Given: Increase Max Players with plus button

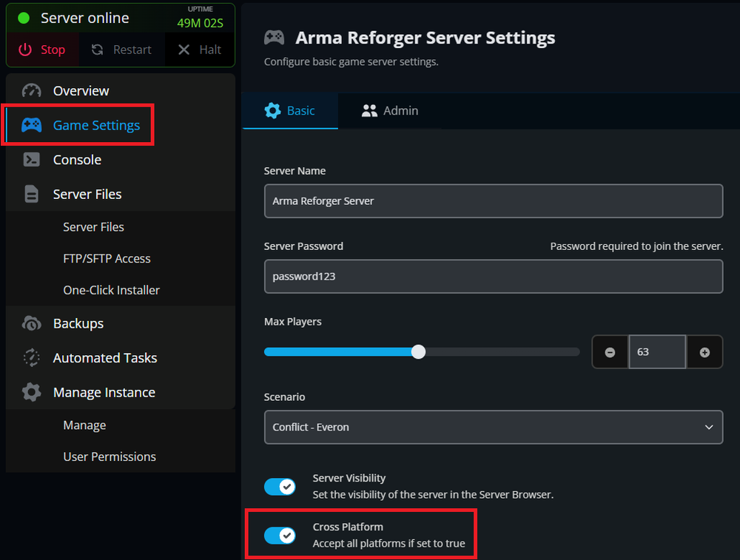Looking at the screenshot, I should pos(704,352).
